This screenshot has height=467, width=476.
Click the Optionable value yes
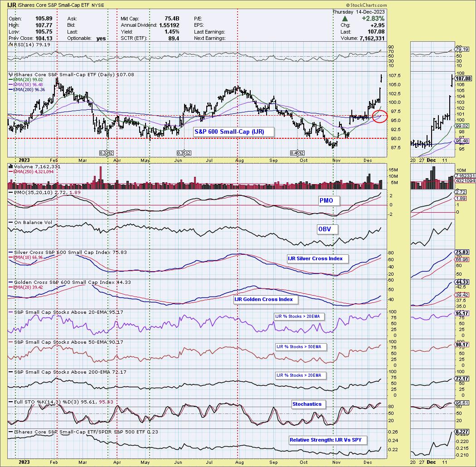coord(101,38)
